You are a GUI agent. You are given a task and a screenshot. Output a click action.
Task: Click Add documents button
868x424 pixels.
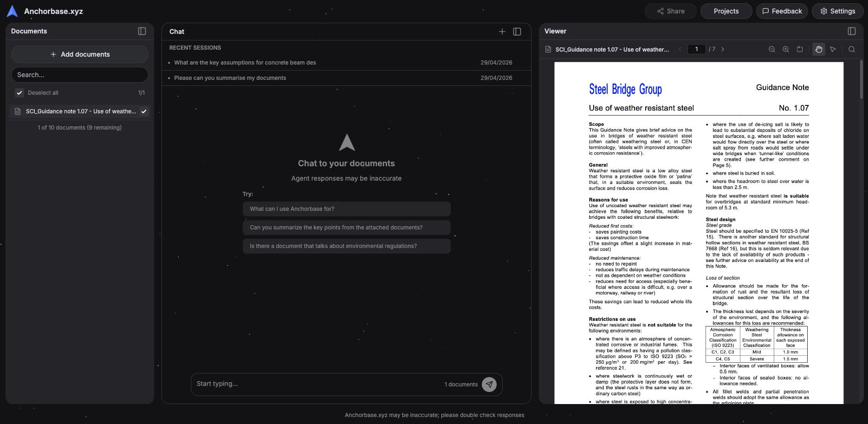click(x=80, y=54)
